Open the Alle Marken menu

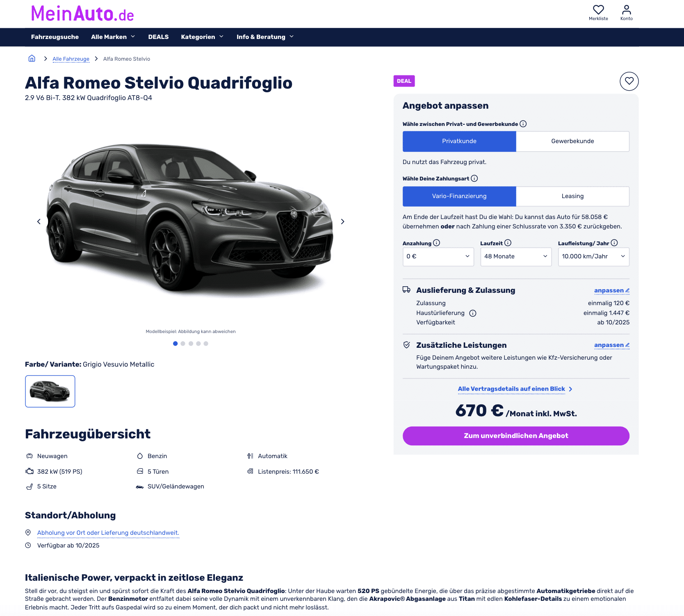coord(113,37)
